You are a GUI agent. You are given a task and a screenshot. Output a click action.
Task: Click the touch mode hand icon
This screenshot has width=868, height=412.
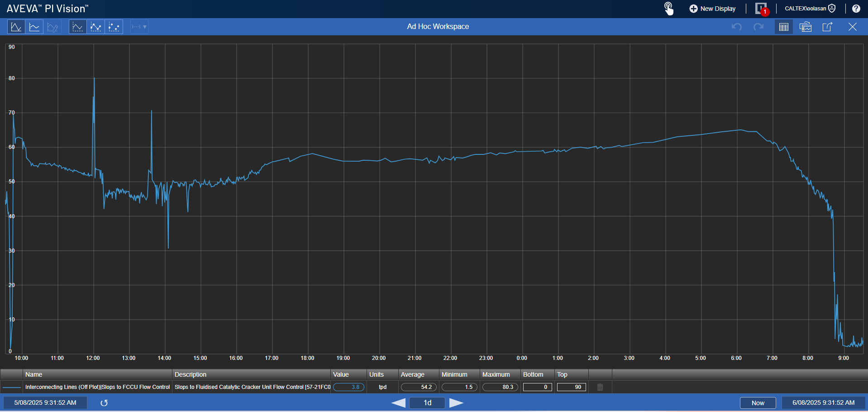tap(668, 9)
